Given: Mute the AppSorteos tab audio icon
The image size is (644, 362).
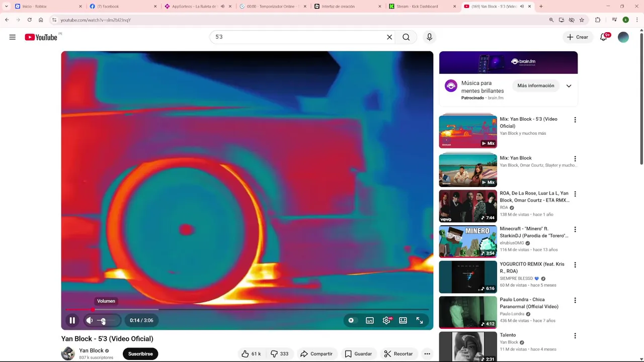Looking at the screenshot, I should click(222, 7).
